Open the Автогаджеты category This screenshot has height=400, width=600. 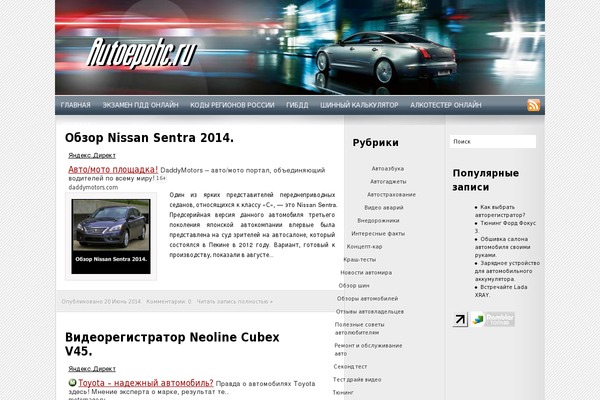pos(388,181)
